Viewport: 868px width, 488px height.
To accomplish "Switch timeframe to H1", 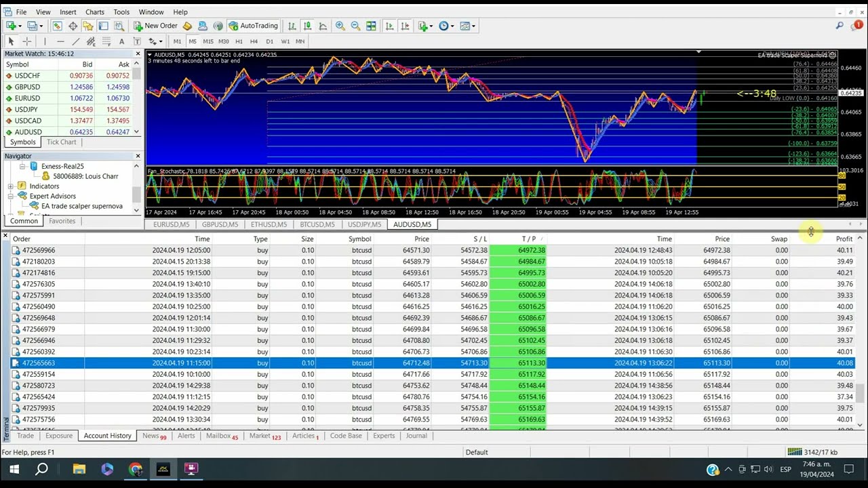I will (239, 41).
